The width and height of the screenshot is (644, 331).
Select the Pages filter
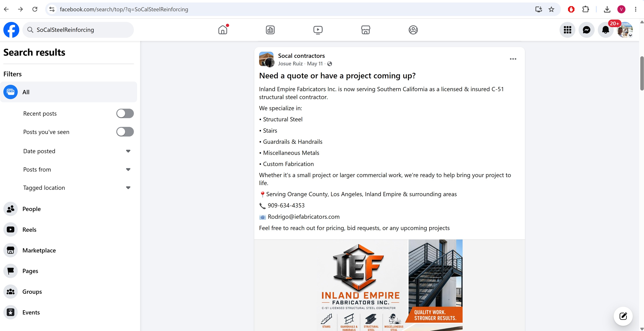[x=68, y=271]
